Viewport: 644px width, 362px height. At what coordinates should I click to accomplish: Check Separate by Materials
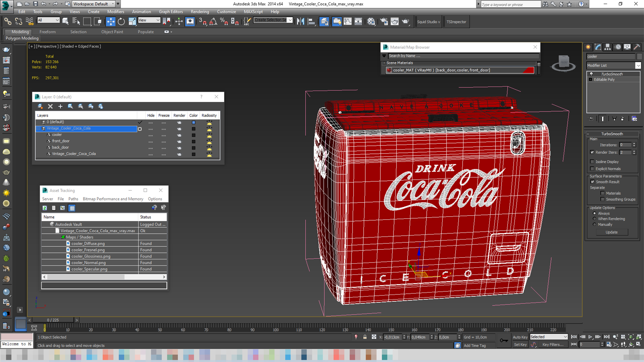(602, 193)
